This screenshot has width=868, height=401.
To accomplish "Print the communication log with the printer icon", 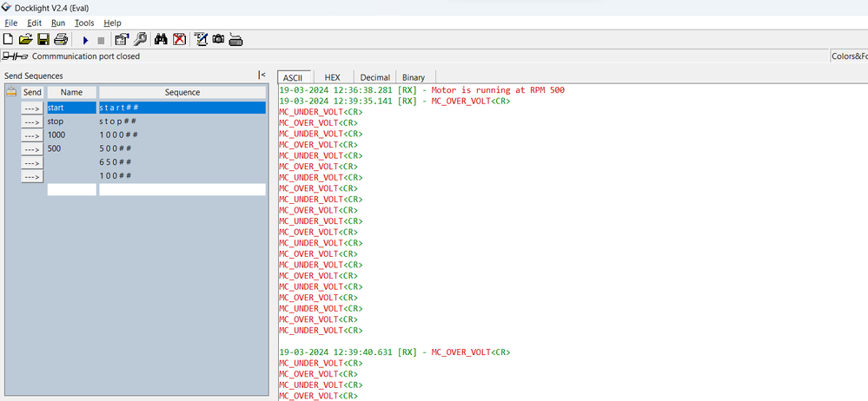I will point(60,39).
